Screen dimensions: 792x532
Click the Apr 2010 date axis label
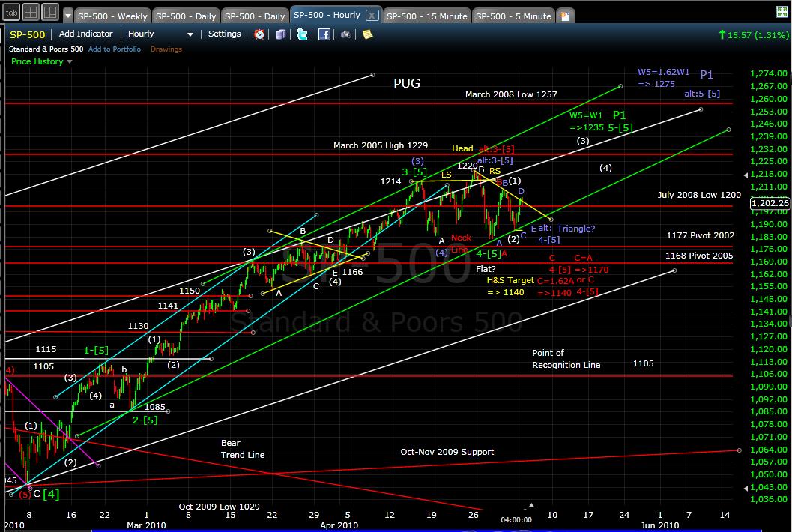click(339, 525)
